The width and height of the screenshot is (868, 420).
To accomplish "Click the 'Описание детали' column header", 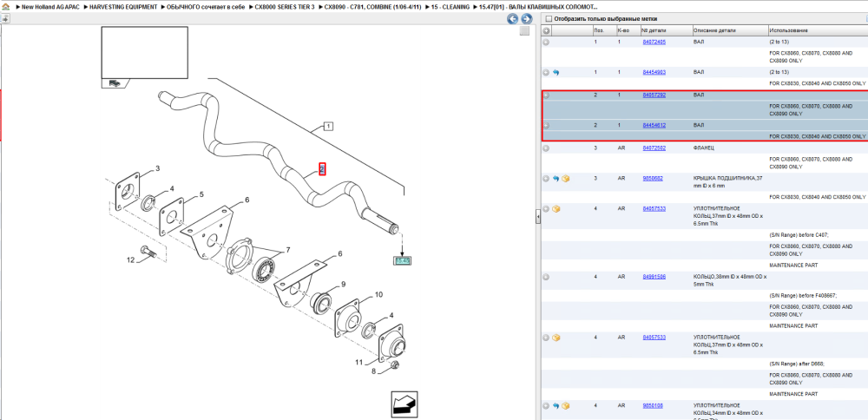I will tap(730, 31).
